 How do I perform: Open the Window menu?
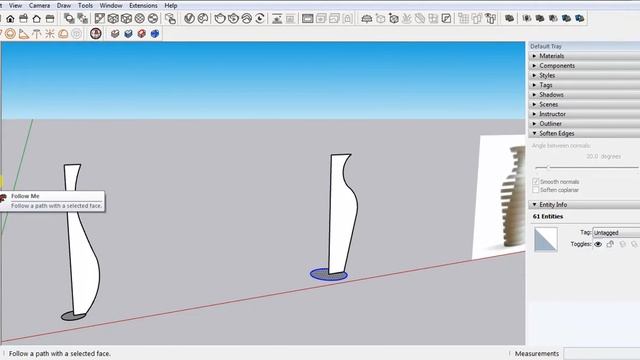(x=111, y=6)
